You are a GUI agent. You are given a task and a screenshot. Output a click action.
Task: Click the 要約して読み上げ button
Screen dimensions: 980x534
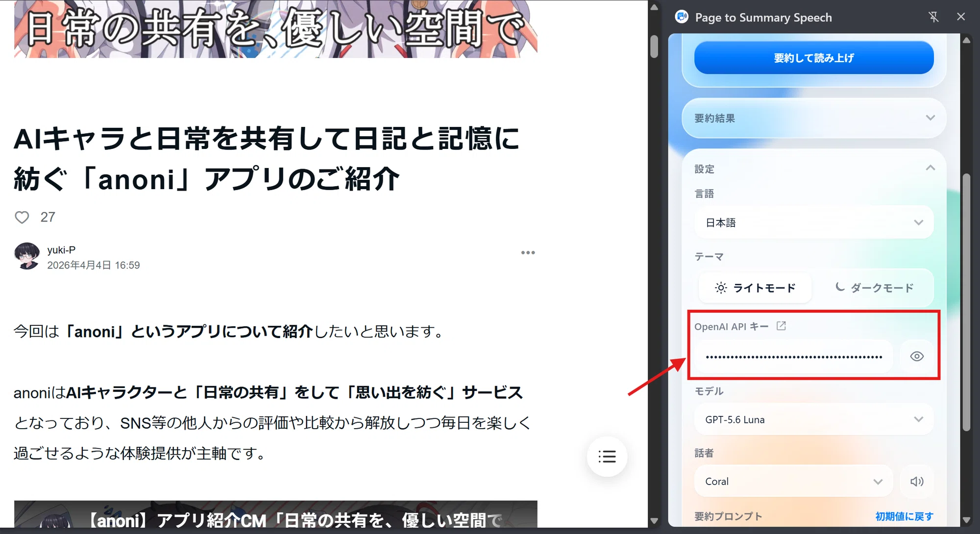(x=813, y=58)
